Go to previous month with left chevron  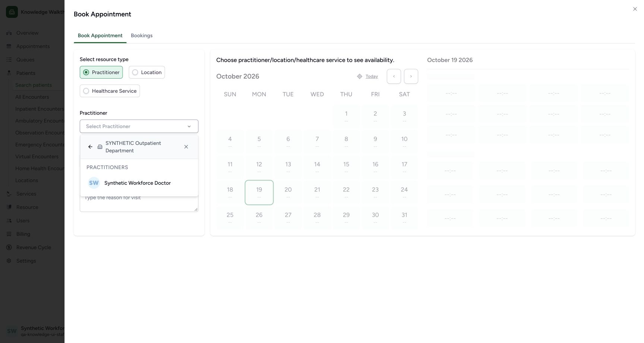(x=394, y=76)
